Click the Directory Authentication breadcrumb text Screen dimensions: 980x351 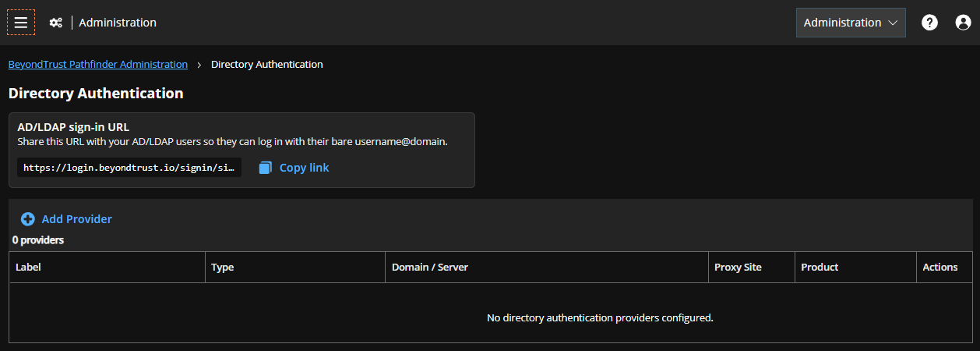click(x=267, y=64)
